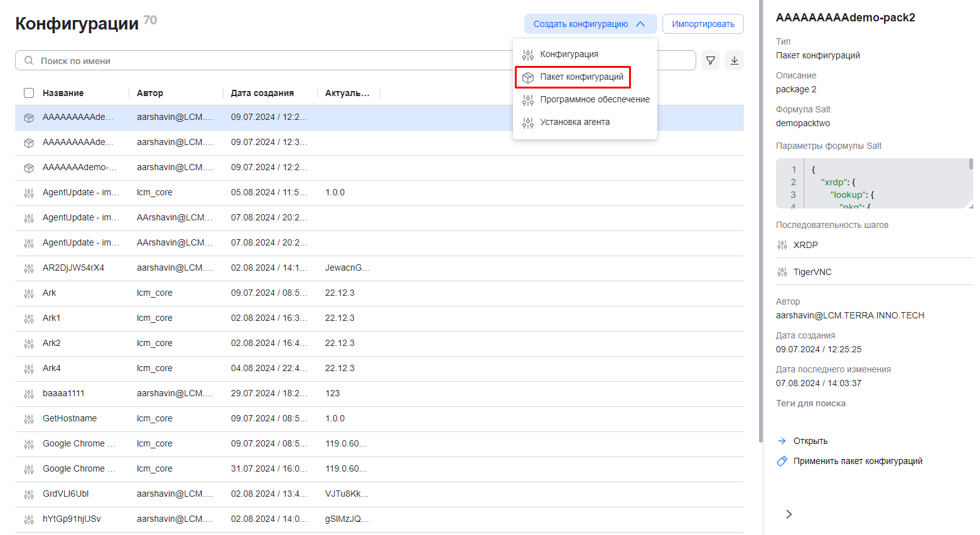Screen dimensions: 980x535
Task: Click the Salt parameters code scrollbar
Action: pyautogui.click(x=971, y=165)
